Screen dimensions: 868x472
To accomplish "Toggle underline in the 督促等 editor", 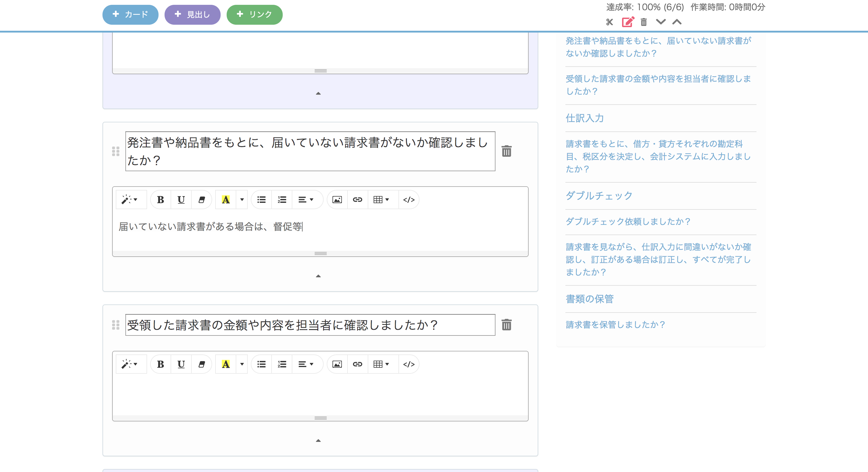I will point(181,200).
